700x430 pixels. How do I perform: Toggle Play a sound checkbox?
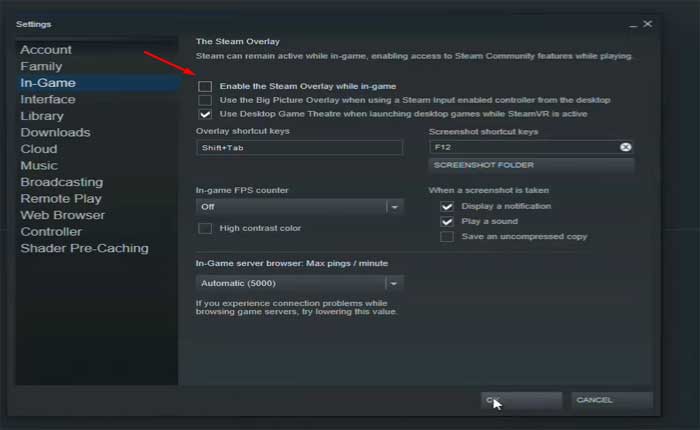pyautogui.click(x=448, y=221)
